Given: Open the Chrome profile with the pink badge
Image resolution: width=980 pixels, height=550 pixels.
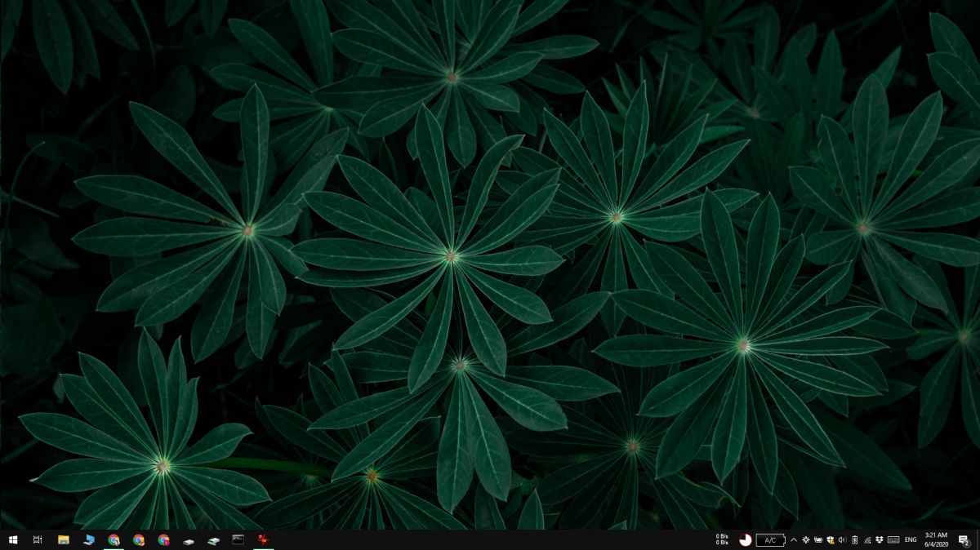Looking at the screenshot, I should [x=163, y=539].
